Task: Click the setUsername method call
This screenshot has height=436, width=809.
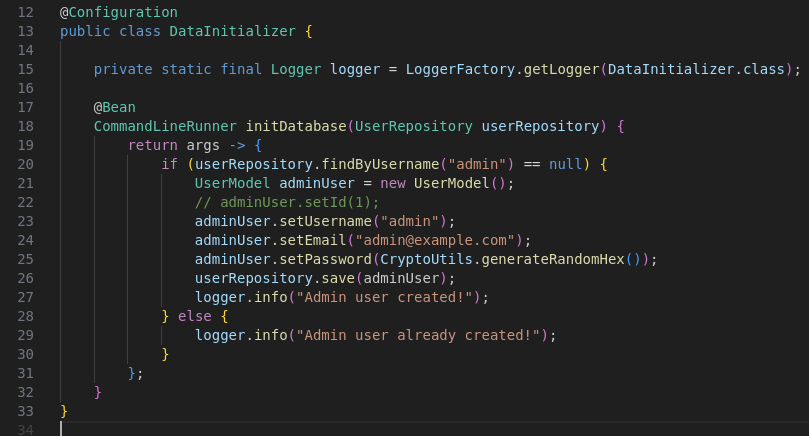Action: click(317, 221)
